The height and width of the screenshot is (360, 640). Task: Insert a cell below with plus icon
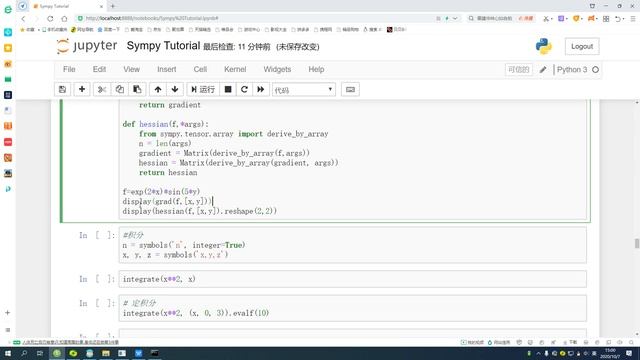pos(82,89)
